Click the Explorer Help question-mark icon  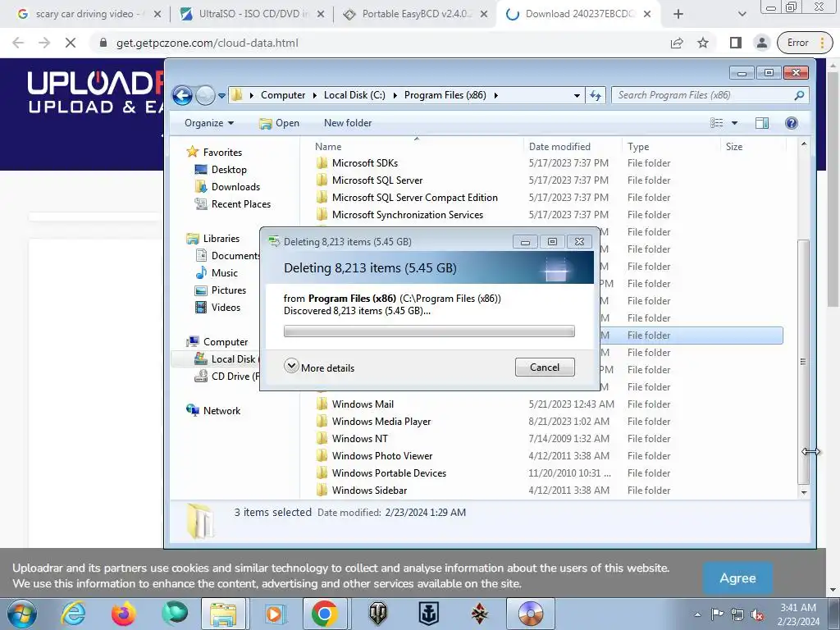pos(792,123)
